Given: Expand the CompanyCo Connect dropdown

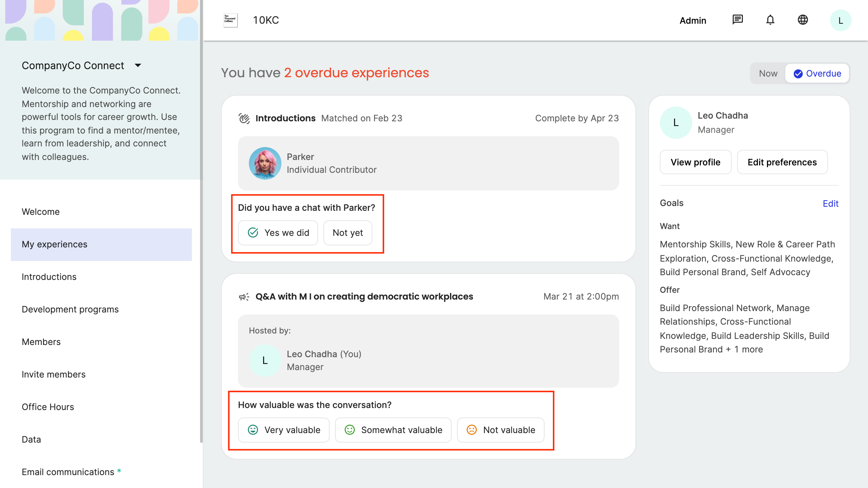Looking at the screenshot, I should (138, 65).
